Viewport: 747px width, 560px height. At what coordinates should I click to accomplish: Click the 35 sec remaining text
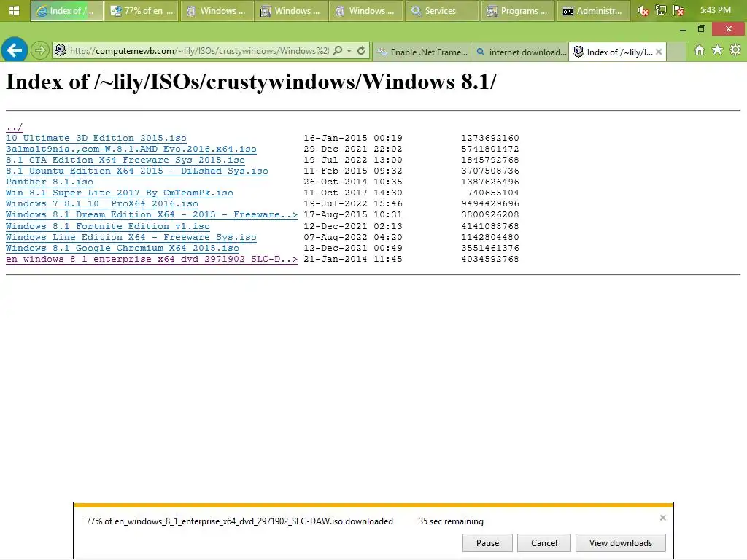451,521
